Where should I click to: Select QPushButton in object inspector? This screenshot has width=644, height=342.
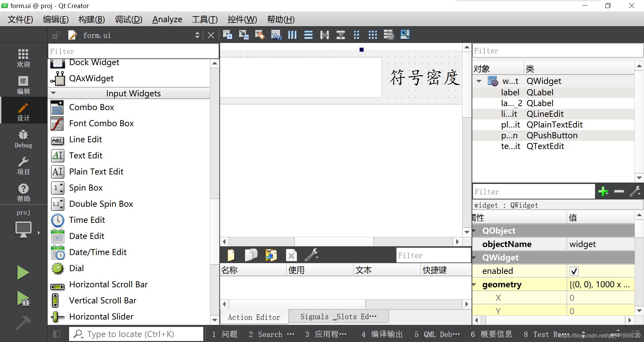coord(552,135)
